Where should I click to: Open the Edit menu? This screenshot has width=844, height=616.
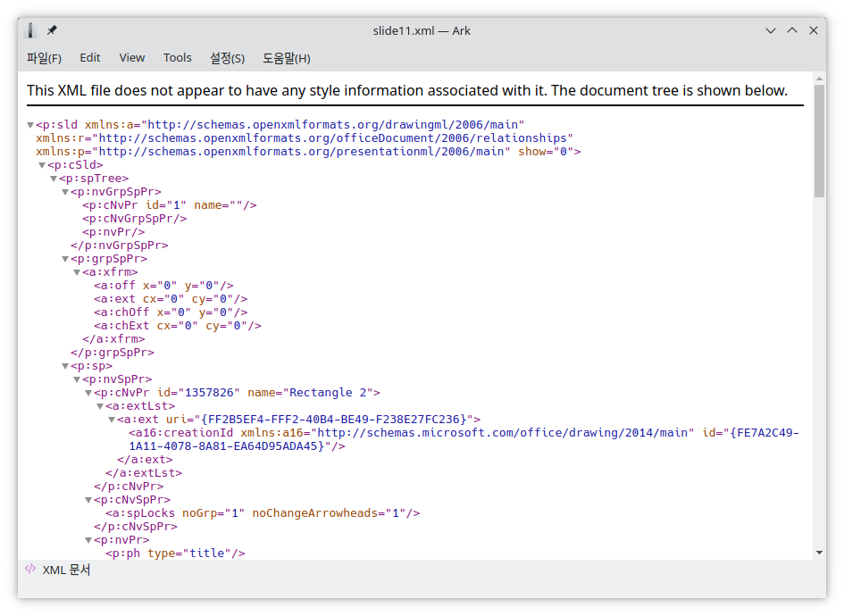pos(90,58)
